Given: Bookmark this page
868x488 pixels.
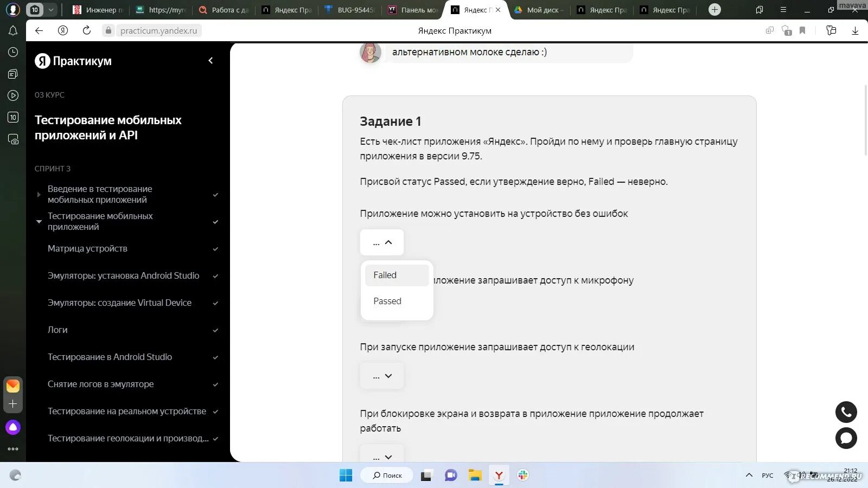Looking at the screenshot, I should pyautogui.click(x=802, y=31).
